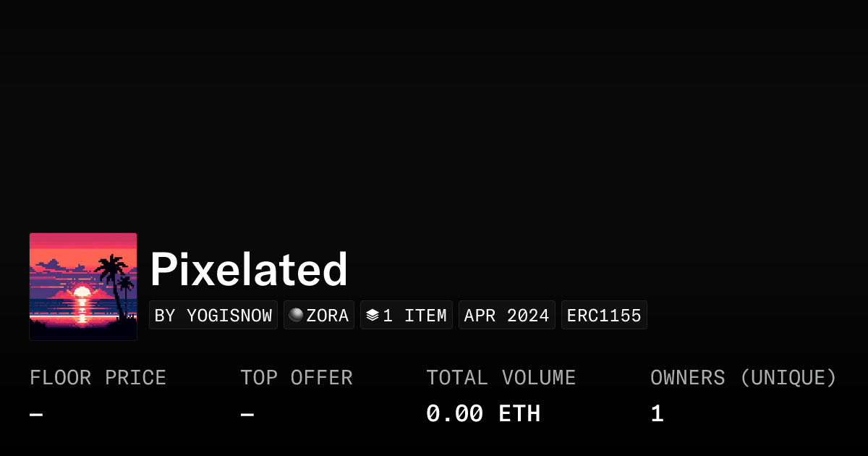The height and width of the screenshot is (456, 868).
Task: Open the APR 2024 date badge
Action: 506,315
